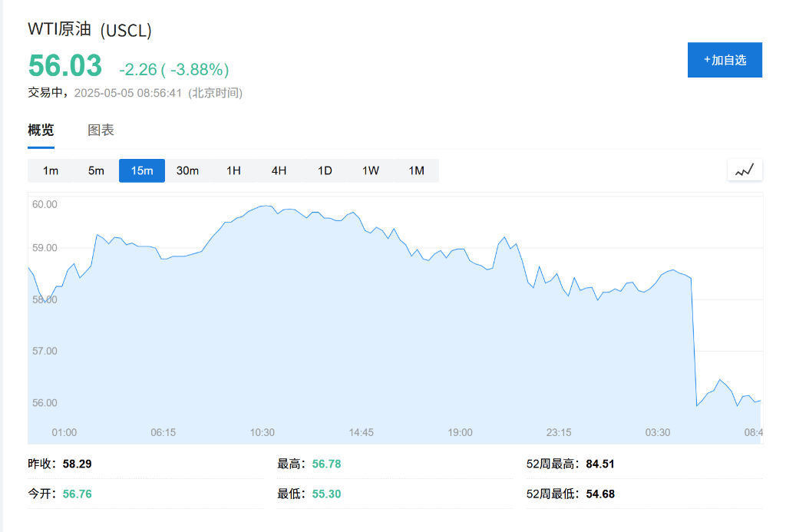Click the 昨收 value 58.29
The image size is (786, 532).
pyautogui.click(x=77, y=464)
